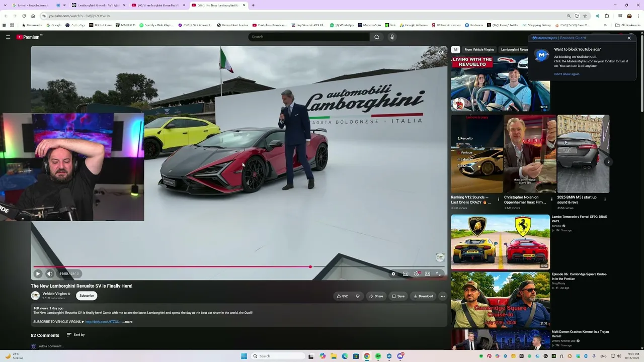Expand the description with ...more
The width and height of the screenshot is (644, 362).
pos(128,322)
